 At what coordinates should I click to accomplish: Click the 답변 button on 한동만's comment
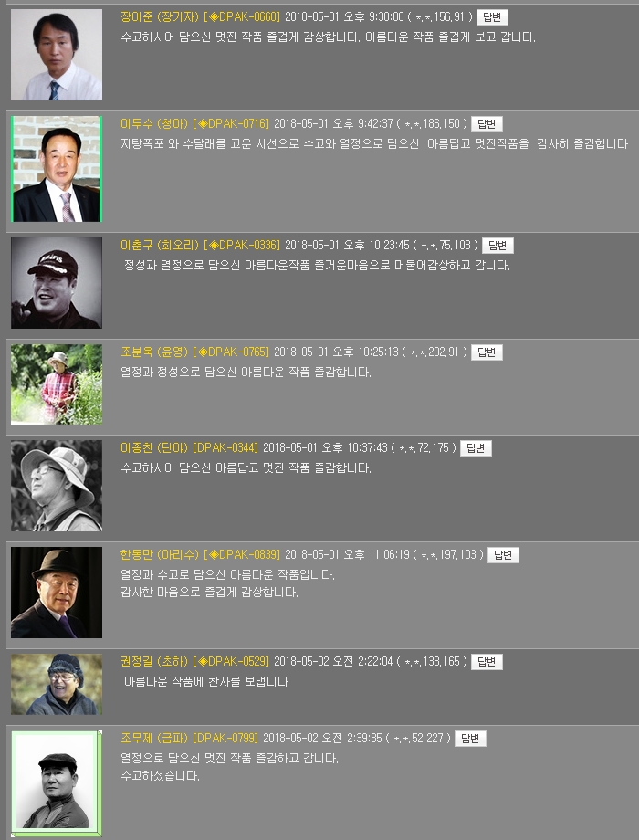[x=503, y=555]
